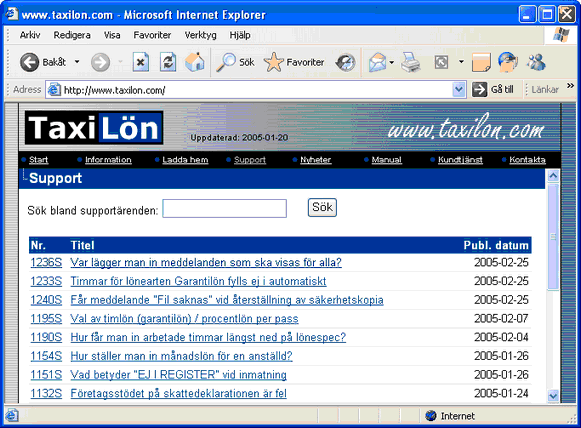The width and height of the screenshot is (581, 428).
Task: Open support case 1190S
Action: [x=46, y=337]
